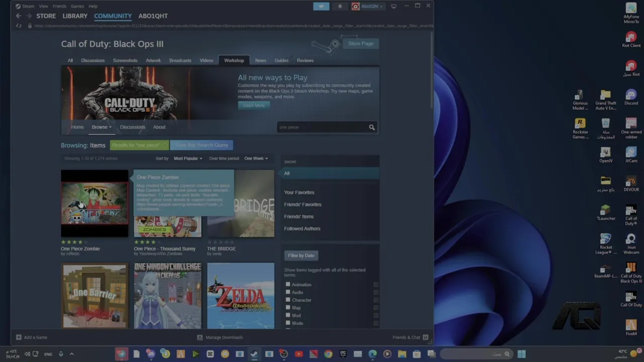Open Rockstar Games launcher desktop icon
Screen dimensions: 644x362
tap(580, 129)
